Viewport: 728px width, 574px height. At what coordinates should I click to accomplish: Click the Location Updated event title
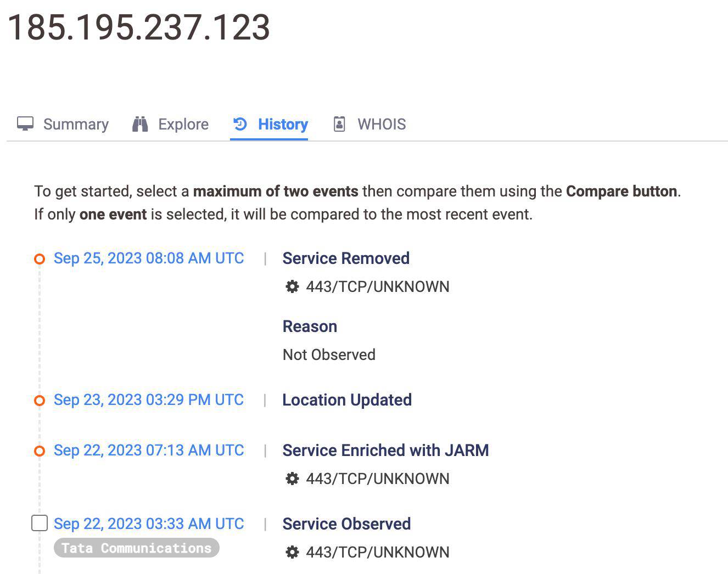(x=347, y=400)
